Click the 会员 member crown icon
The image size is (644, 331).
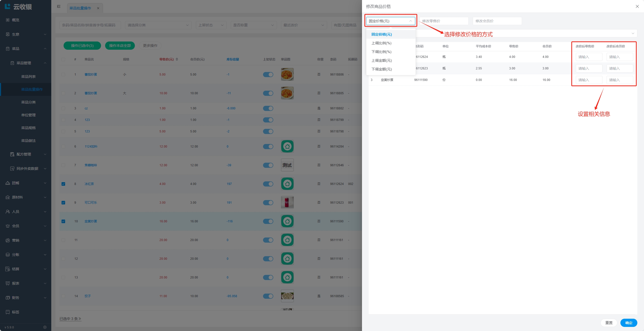[8, 226]
